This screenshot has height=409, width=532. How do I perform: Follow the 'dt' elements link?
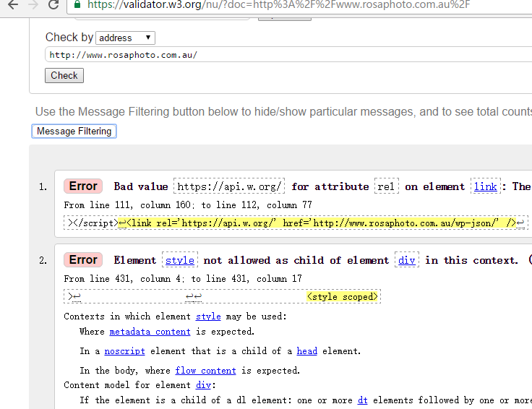[x=362, y=400]
